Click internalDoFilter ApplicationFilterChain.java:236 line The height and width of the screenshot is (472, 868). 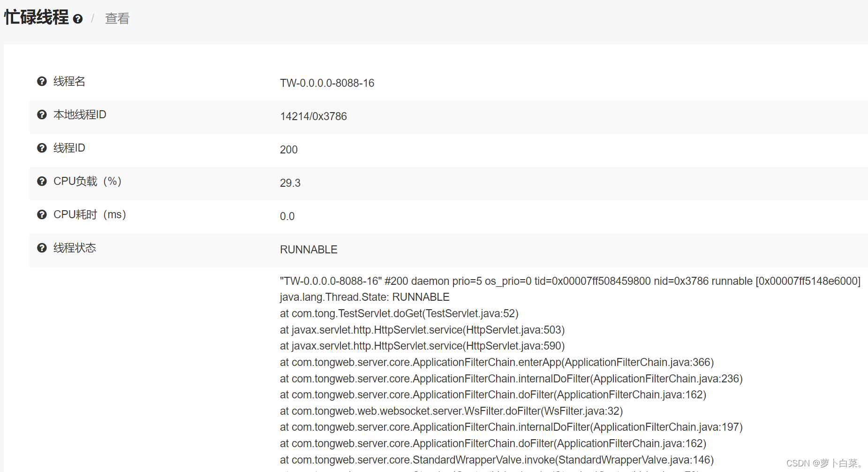tap(511, 379)
